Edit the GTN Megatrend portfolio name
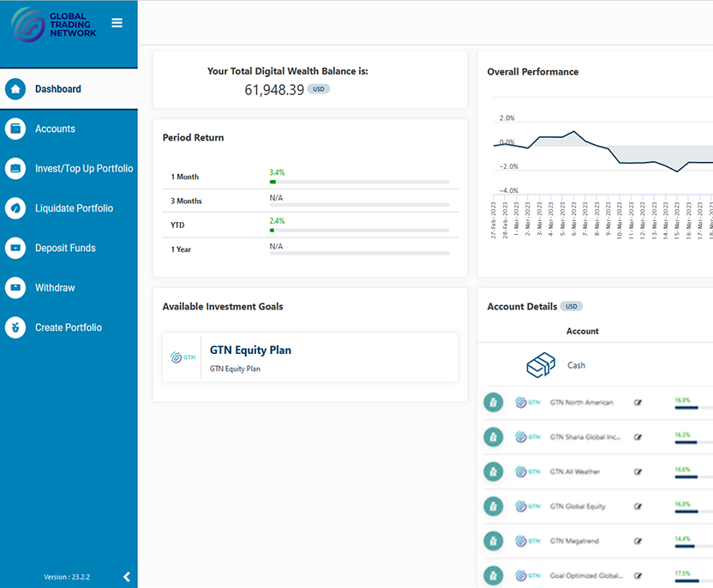This screenshot has height=588, width=713. point(638,541)
